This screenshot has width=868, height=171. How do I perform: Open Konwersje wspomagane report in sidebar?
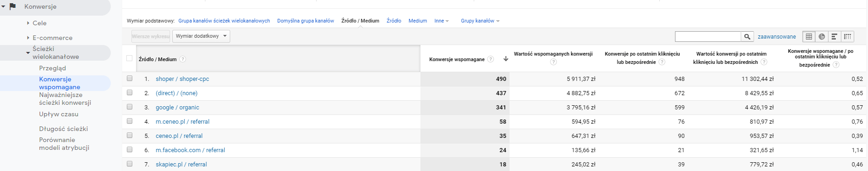pyautogui.click(x=60, y=83)
